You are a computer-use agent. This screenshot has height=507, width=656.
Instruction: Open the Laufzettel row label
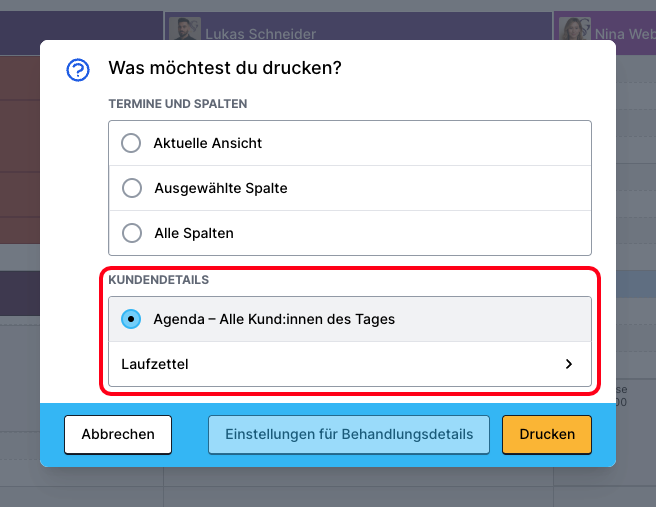155,365
